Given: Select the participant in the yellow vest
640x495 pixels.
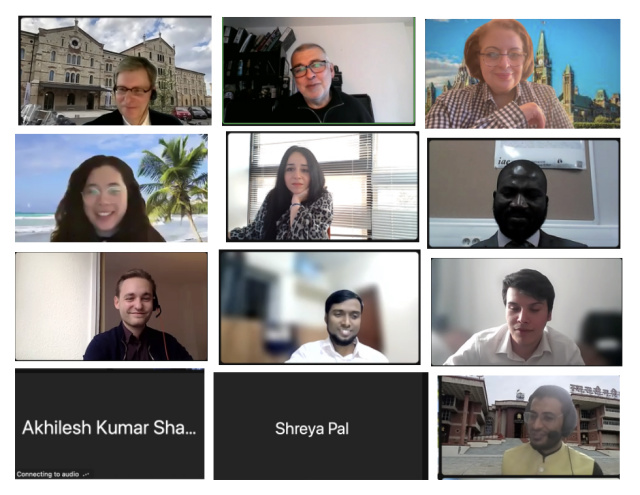Looking at the screenshot, I should (529, 426).
